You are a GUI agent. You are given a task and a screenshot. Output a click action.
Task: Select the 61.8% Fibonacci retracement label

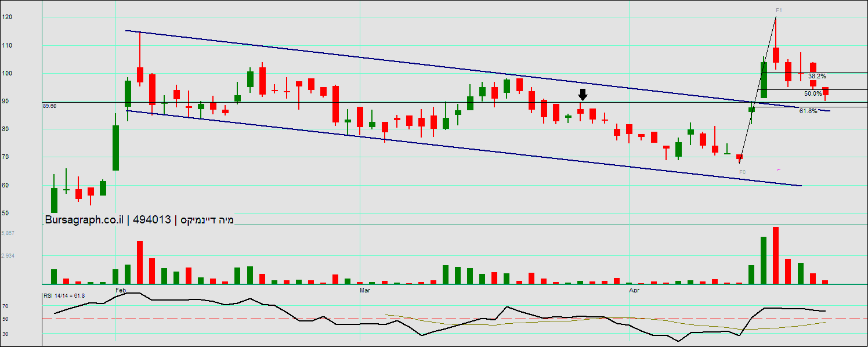tap(808, 111)
